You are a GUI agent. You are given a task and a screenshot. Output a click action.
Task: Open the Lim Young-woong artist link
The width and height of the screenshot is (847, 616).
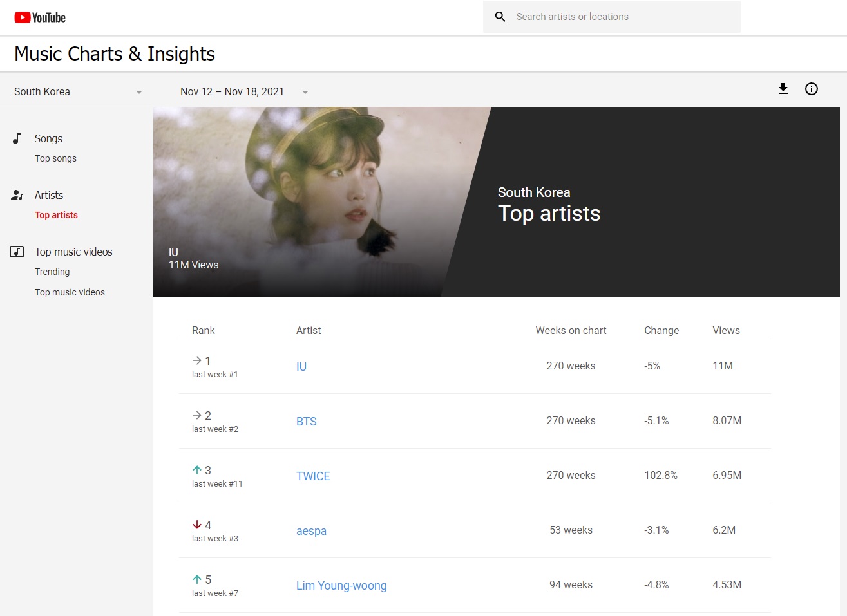coord(341,585)
